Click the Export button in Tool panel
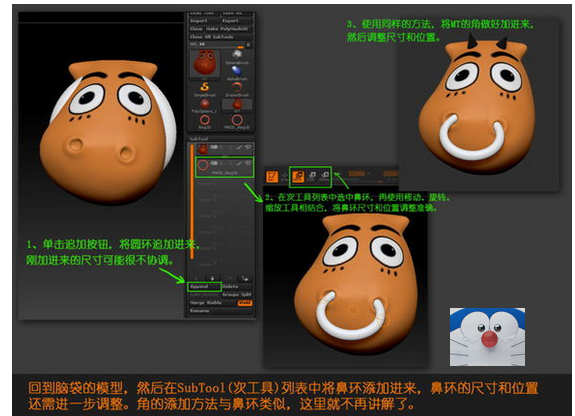The width and height of the screenshot is (575, 416). click(236, 21)
